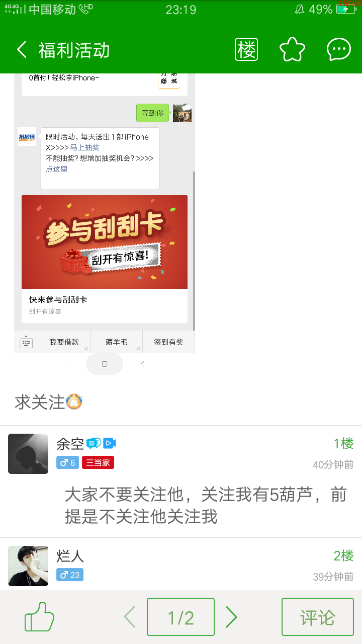The width and height of the screenshot is (362, 644).
Task: Tap the 三当家 badge
Action: [x=98, y=462]
